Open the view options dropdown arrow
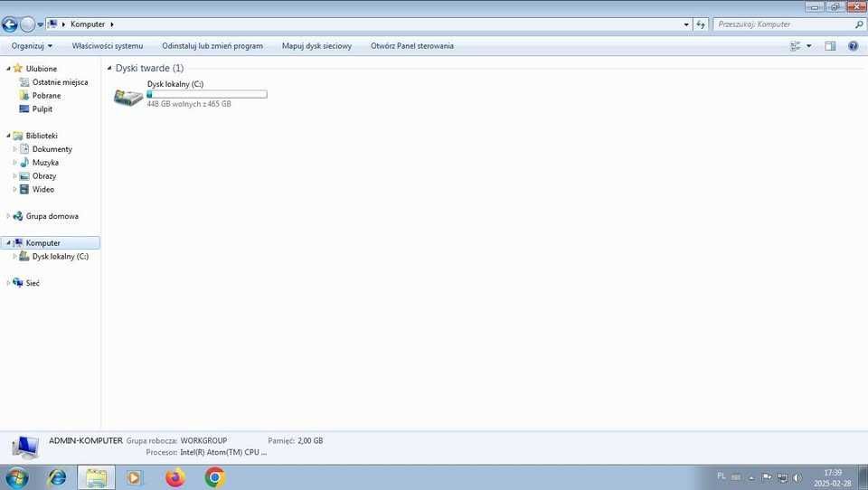The width and height of the screenshot is (868, 490). (x=808, y=46)
